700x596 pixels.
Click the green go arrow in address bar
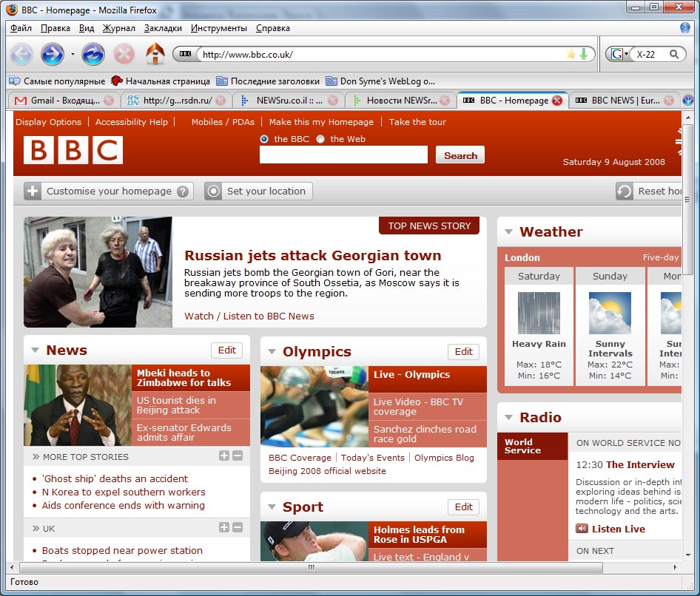click(584, 55)
